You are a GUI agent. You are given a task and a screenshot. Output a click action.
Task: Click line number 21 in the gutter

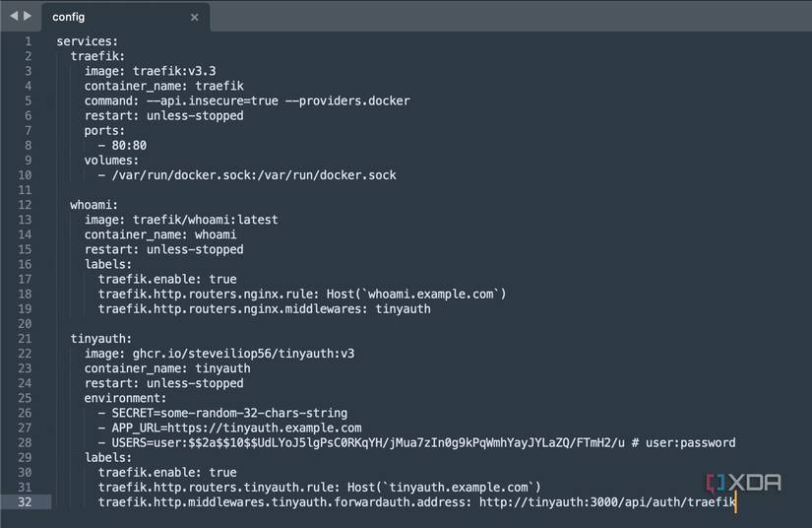click(24, 339)
